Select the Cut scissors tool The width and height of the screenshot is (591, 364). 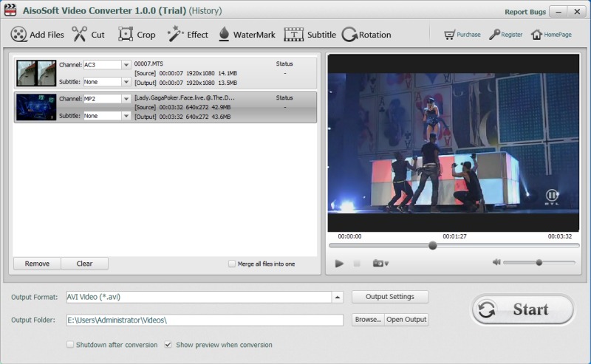tap(80, 35)
